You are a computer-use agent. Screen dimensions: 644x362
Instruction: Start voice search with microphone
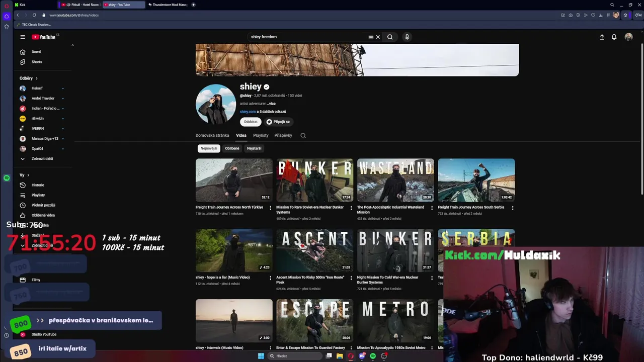pos(407,37)
